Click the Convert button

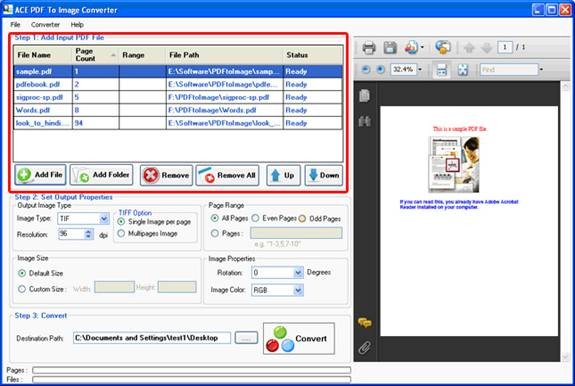click(x=299, y=338)
